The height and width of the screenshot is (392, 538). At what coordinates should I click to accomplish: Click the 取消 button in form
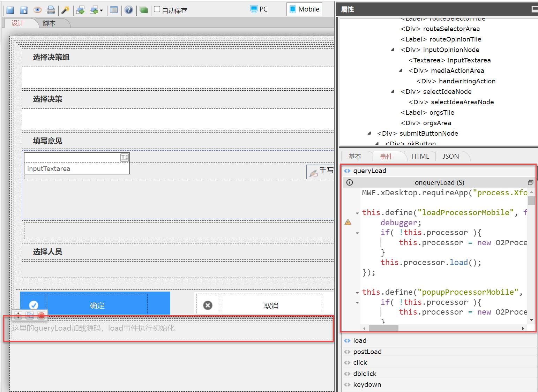[x=271, y=306]
